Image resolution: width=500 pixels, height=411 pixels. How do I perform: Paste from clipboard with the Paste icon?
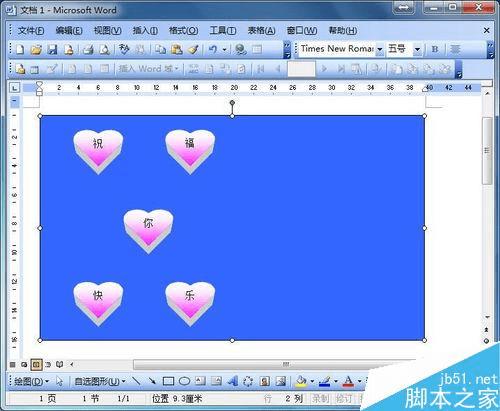click(177, 50)
